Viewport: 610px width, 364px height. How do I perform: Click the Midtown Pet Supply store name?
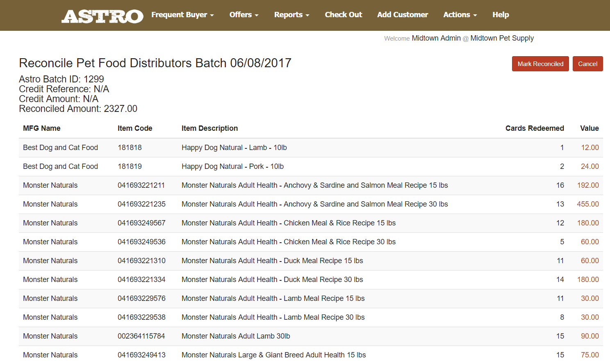pyautogui.click(x=502, y=38)
